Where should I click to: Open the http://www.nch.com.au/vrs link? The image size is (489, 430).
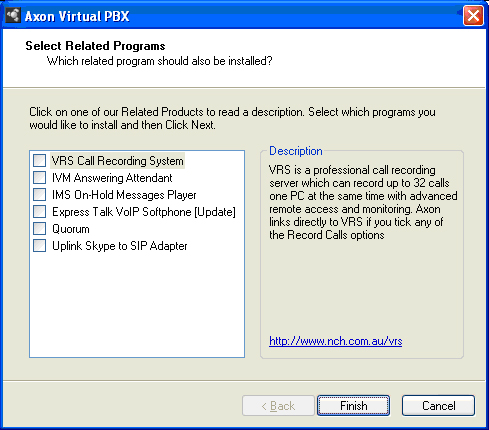click(x=336, y=341)
